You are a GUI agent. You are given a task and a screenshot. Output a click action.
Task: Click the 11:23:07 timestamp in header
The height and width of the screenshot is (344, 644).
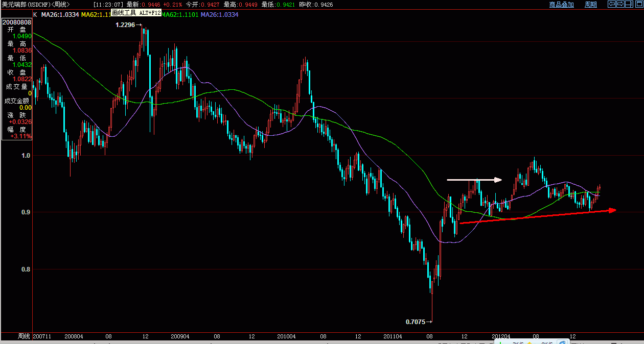click(108, 5)
